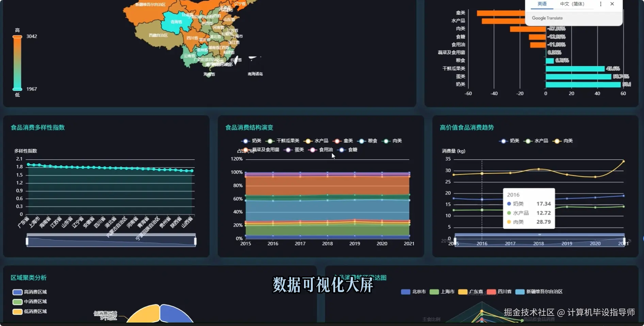Image resolution: width=644 pixels, height=326 pixels.
Task: Click the 高价值食品消费趋势 panel title
Action: coord(467,127)
